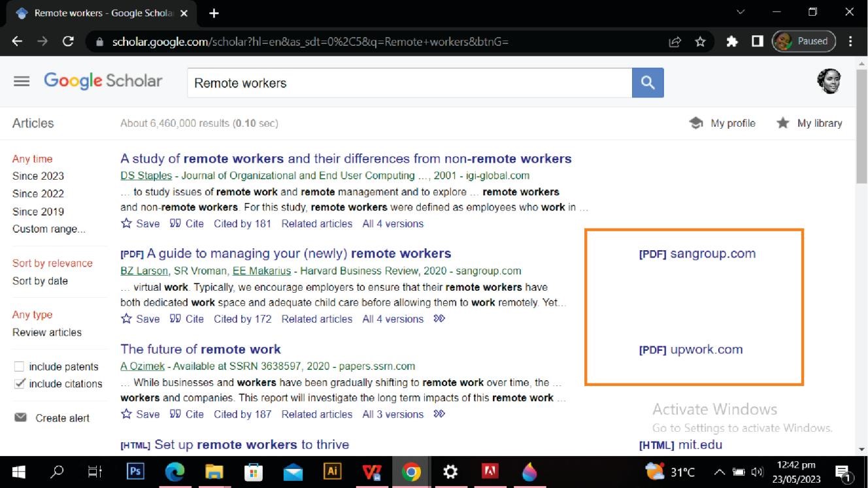Reload the page with the refresh icon

point(68,41)
